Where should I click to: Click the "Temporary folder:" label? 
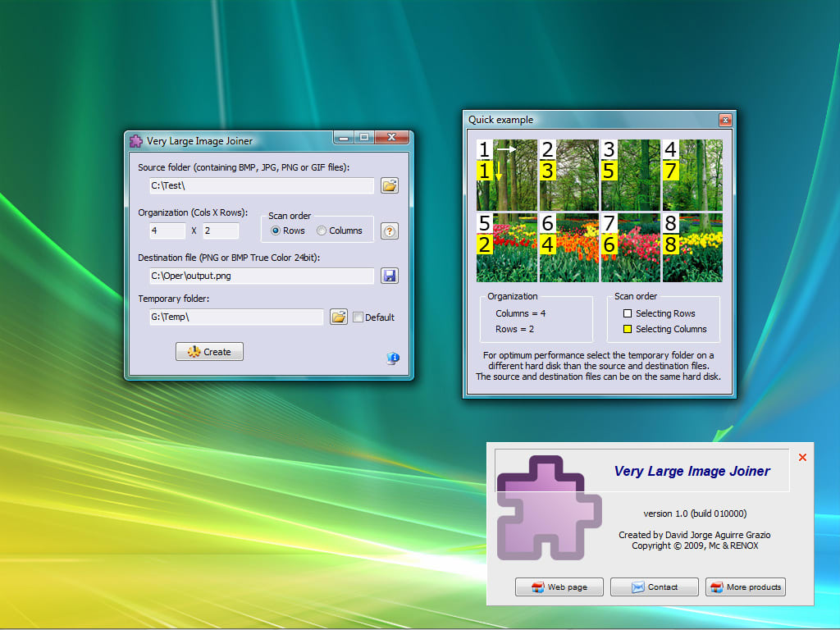pyautogui.click(x=174, y=299)
